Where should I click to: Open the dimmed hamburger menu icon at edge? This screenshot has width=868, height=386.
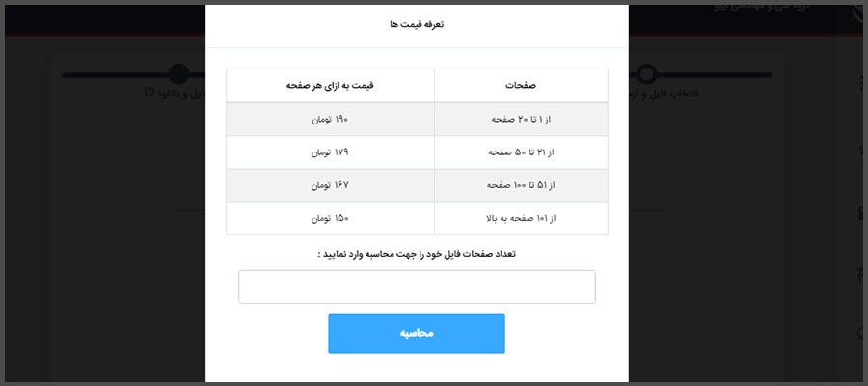click(862, 84)
